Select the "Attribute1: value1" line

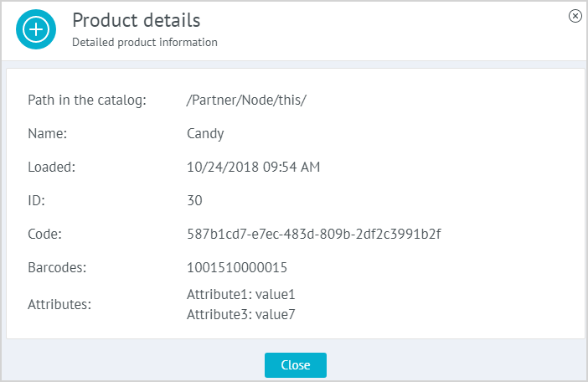(241, 295)
